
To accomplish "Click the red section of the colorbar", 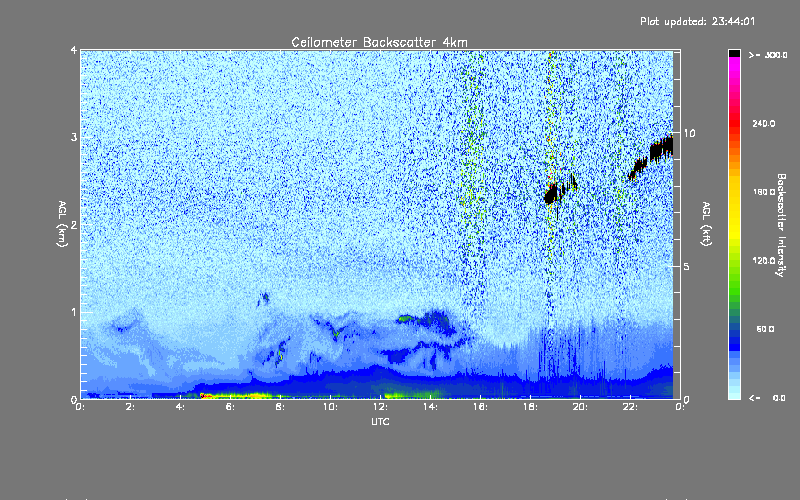I will click(734, 122).
